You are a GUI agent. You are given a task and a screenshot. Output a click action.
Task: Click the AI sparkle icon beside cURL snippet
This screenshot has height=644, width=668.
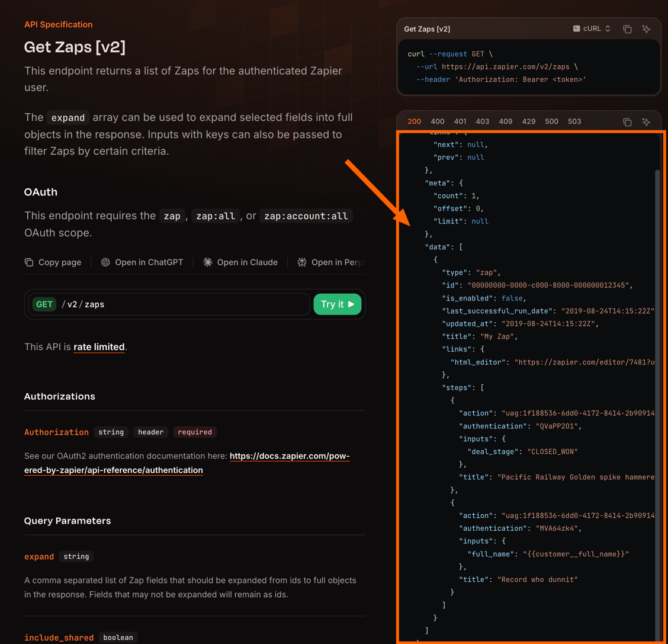(646, 29)
